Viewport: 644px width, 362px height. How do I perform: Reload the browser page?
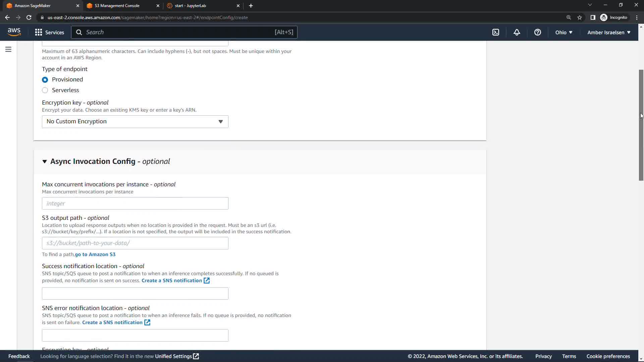pos(29,17)
